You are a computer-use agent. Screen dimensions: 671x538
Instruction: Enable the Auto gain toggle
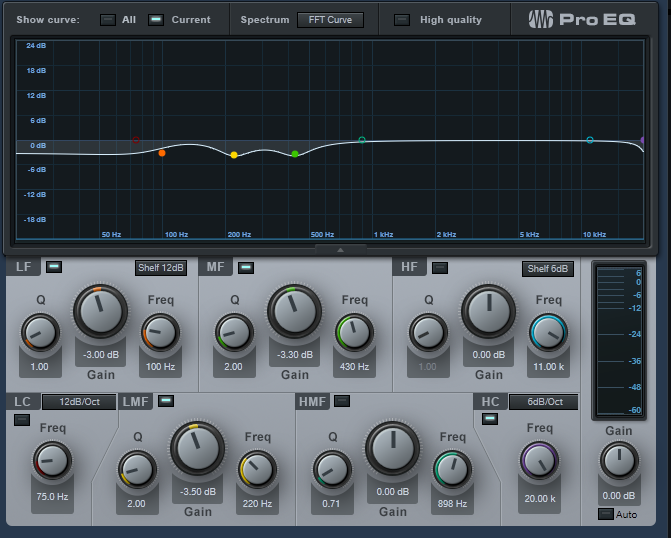click(605, 514)
